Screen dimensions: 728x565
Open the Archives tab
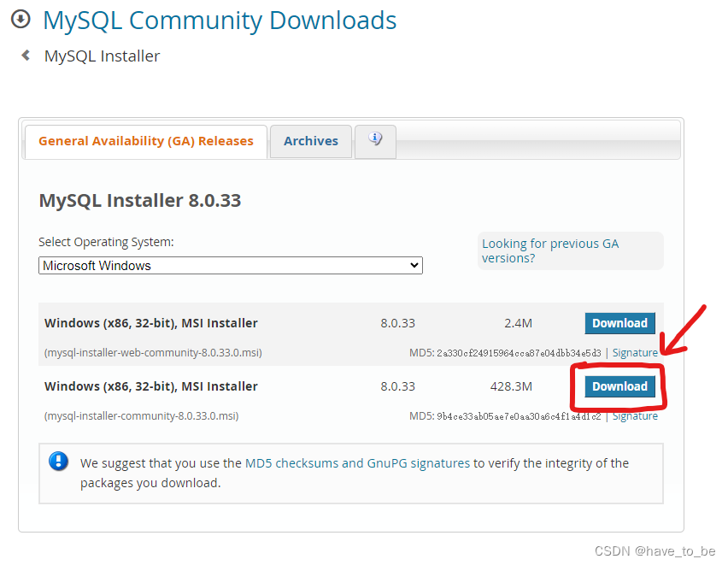311,141
